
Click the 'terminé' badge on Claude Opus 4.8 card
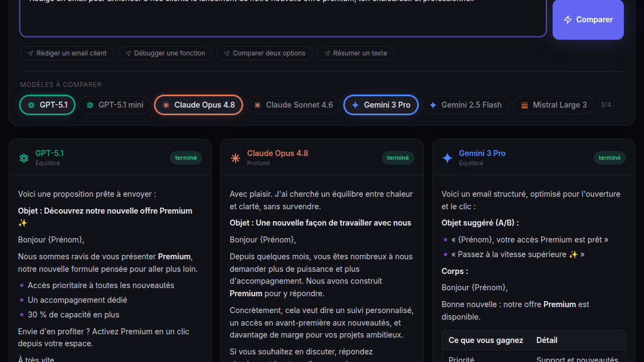398,158
